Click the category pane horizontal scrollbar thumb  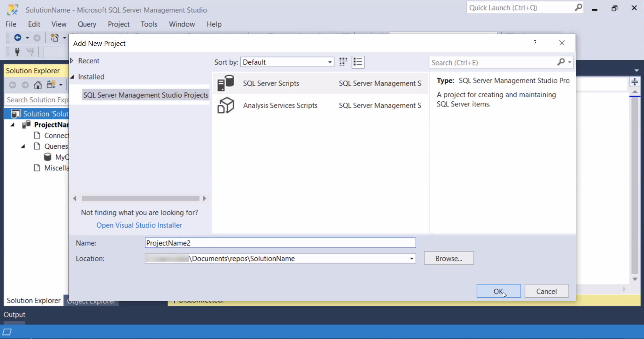tap(141, 198)
